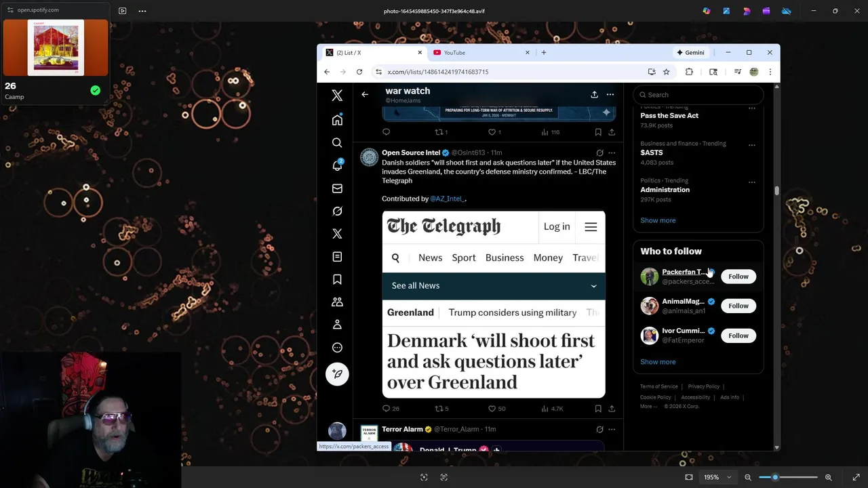The image size is (868, 488).
Task: Zoom in with Photos plus magnifier
Action: (828, 477)
